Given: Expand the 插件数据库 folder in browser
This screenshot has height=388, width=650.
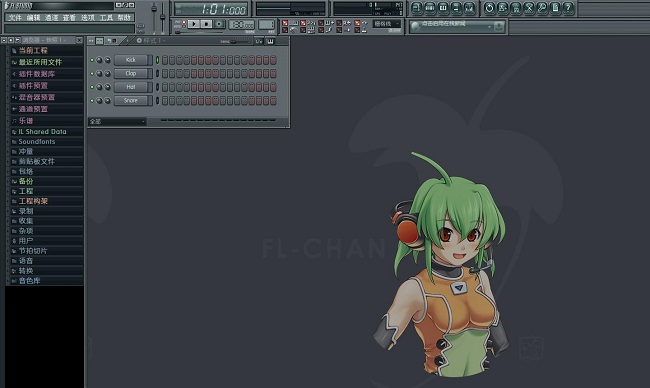Looking at the screenshot, I should [36, 74].
